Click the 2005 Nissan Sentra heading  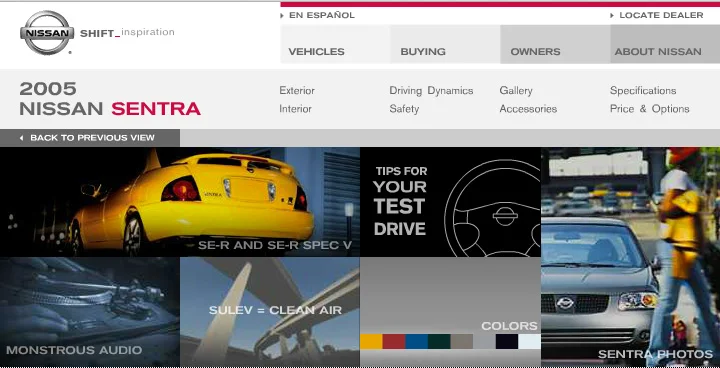[x=110, y=99]
